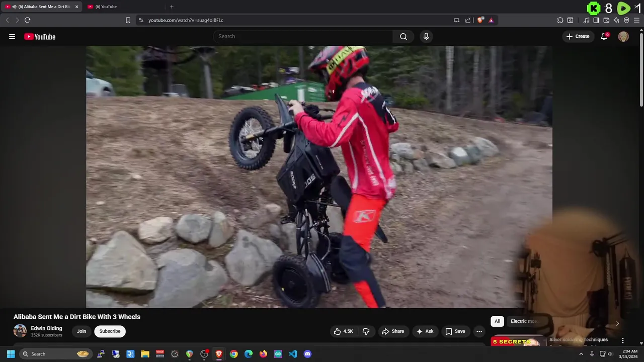Reload the page in browser toolbar

27,20
